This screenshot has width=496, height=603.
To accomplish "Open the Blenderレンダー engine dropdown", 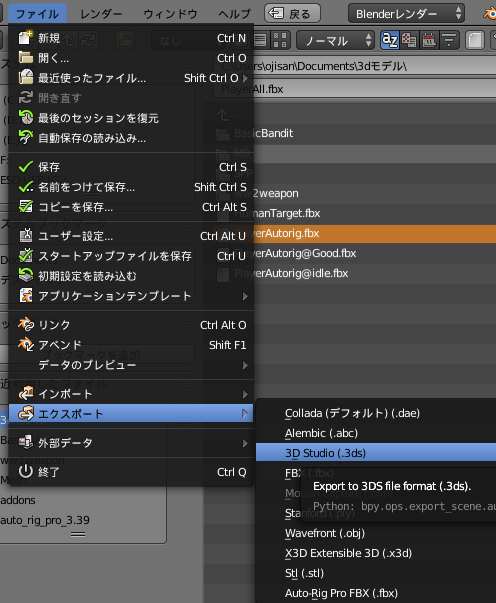I will point(406,13).
